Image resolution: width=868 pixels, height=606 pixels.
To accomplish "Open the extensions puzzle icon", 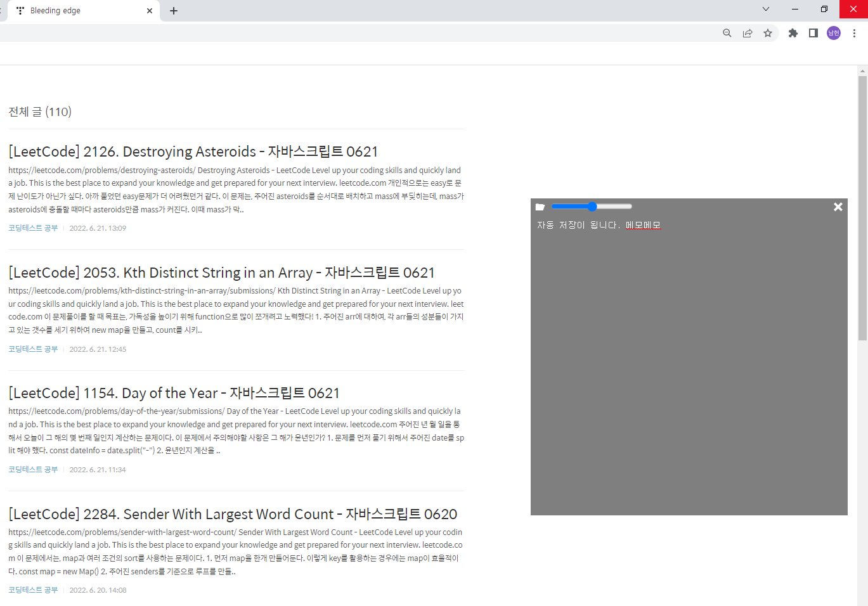I will (793, 33).
